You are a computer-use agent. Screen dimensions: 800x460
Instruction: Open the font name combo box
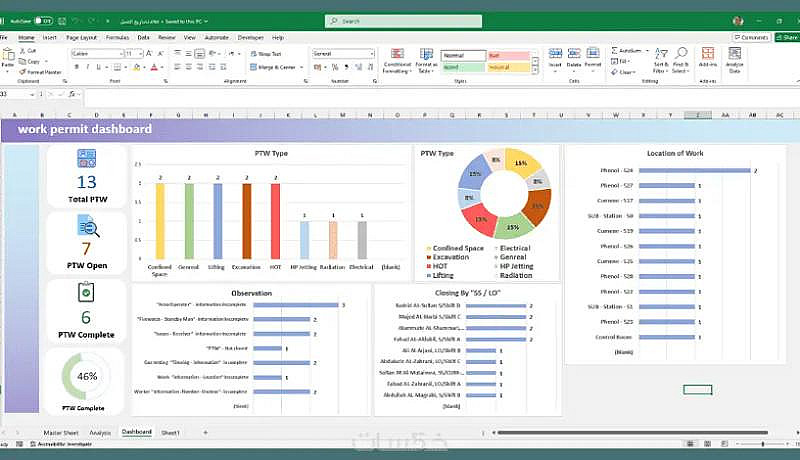97,54
